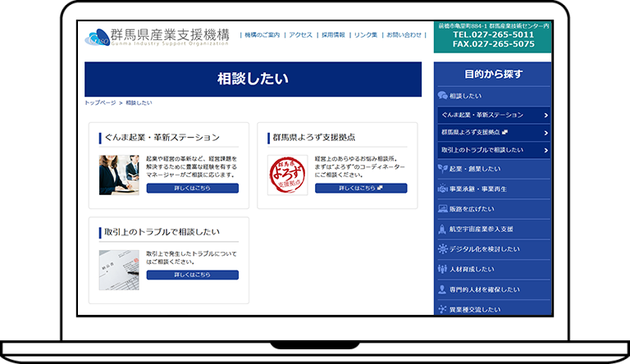Screen dimensions: 630x364
Task: Click the 目的から探す sidebar heading
Action: click(x=493, y=75)
